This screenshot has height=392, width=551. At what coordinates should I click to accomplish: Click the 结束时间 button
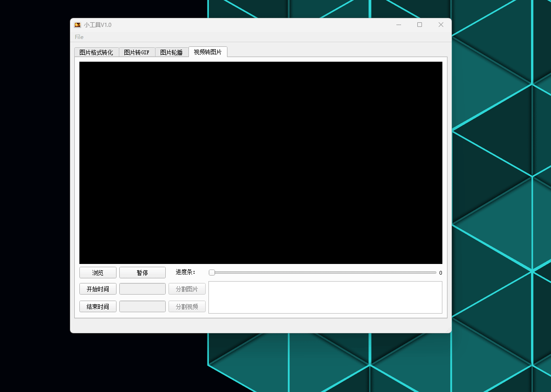click(97, 306)
